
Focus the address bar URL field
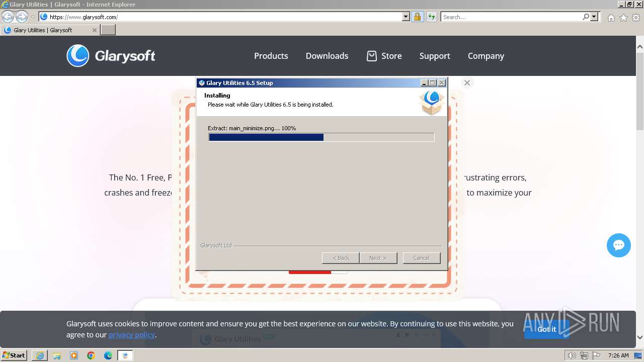(224, 17)
